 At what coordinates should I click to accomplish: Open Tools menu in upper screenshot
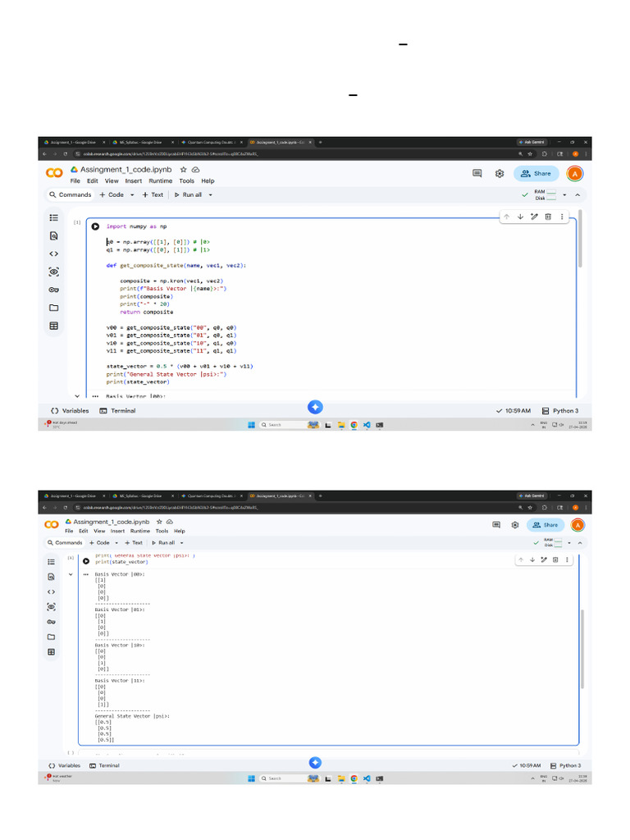186,181
